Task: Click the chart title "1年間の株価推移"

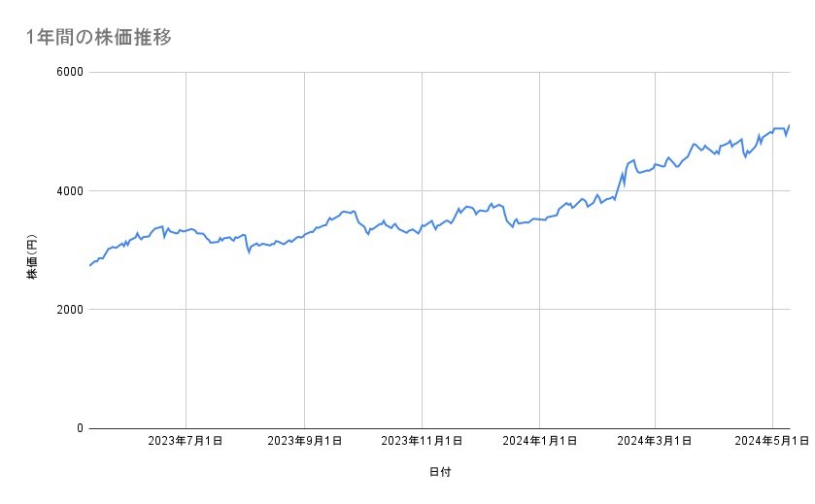Action: (100, 37)
